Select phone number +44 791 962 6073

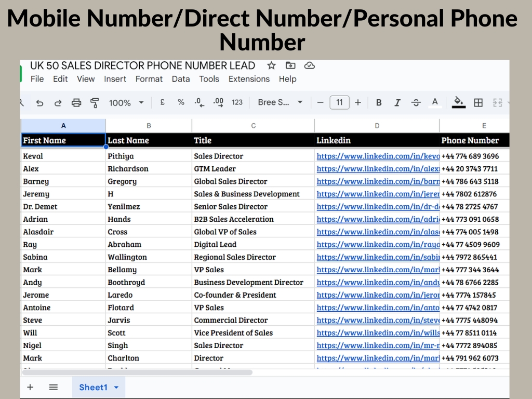[x=474, y=358]
